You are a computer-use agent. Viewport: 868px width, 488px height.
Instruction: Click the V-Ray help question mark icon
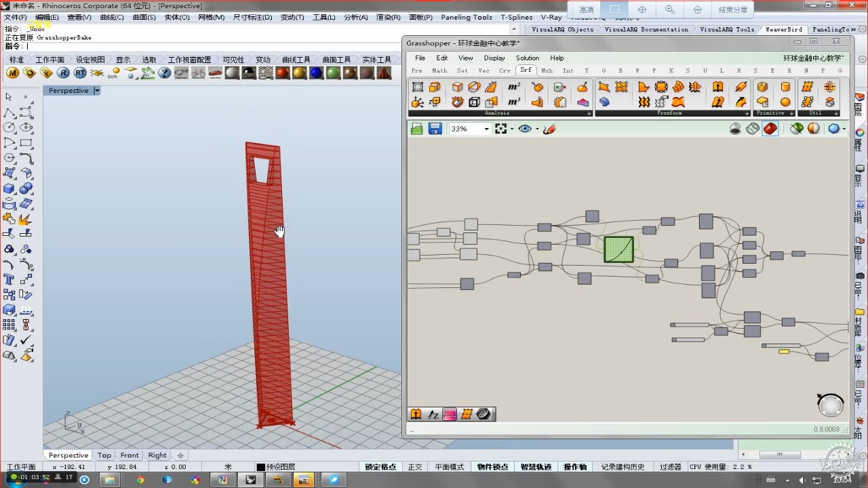[164, 73]
